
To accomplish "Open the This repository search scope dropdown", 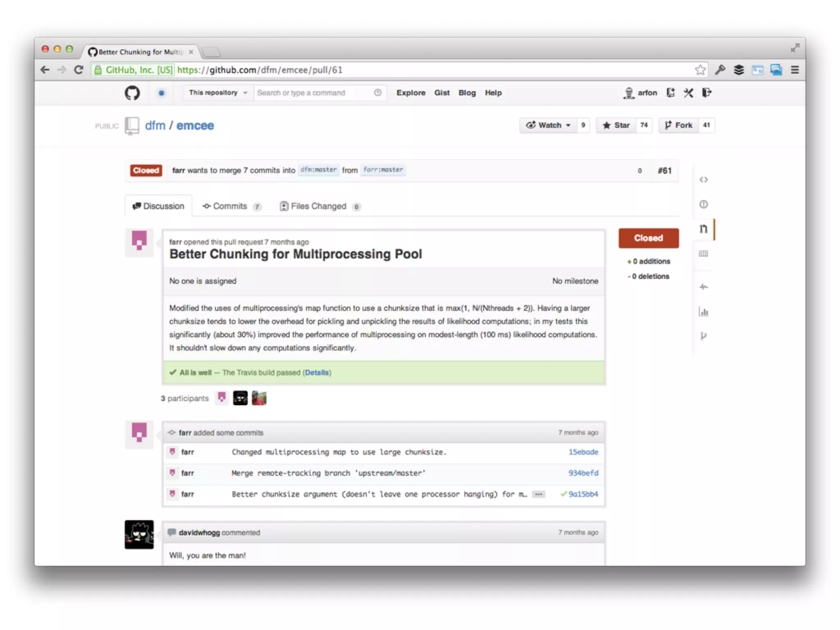I will click(217, 93).
